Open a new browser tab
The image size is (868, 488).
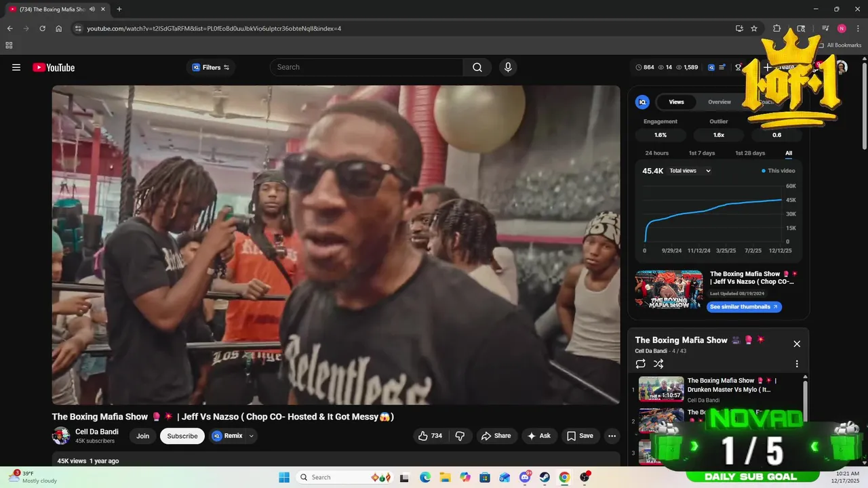click(x=119, y=9)
